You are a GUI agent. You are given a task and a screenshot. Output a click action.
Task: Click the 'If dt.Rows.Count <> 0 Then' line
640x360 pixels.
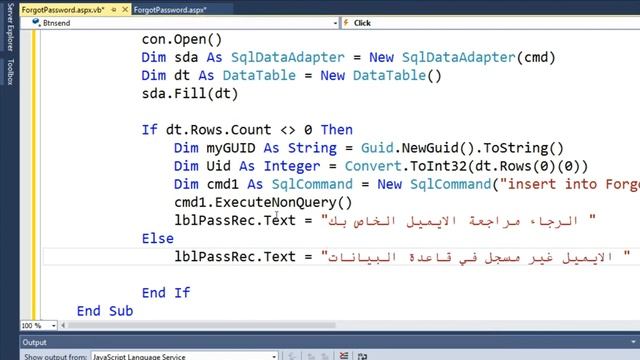[247, 130]
